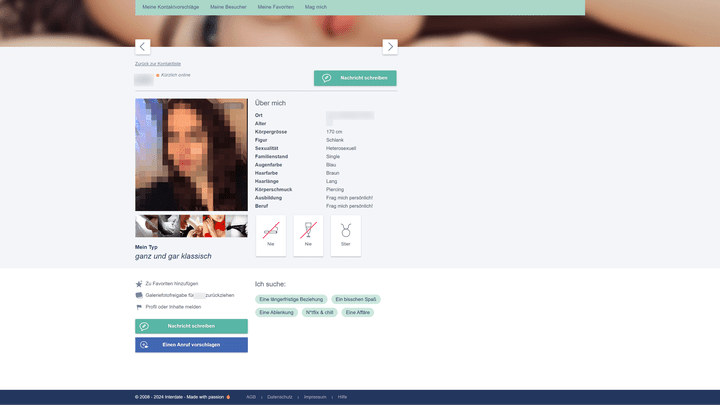Open the Meine Besucher tab
This screenshot has height=405, width=720.
[x=228, y=7]
